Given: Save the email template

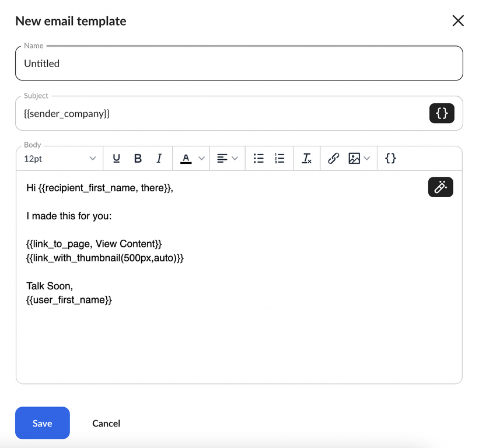Looking at the screenshot, I should (x=43, y=423).
